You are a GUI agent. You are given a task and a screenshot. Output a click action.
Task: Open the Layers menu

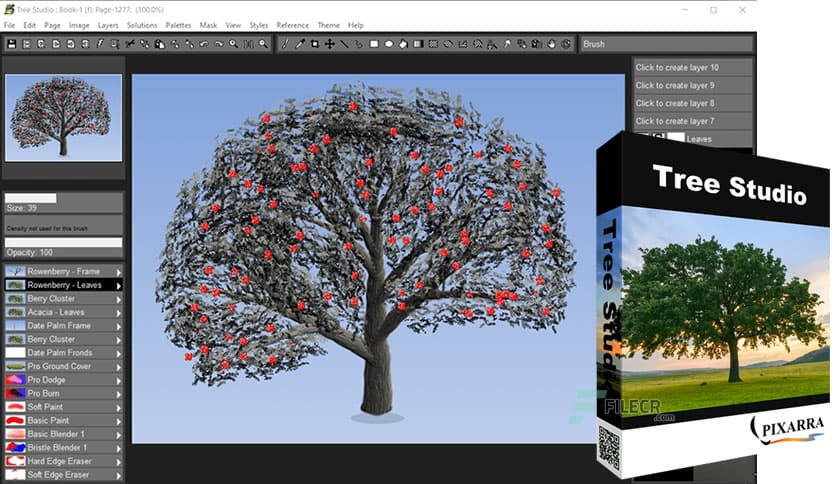(108, 25)
